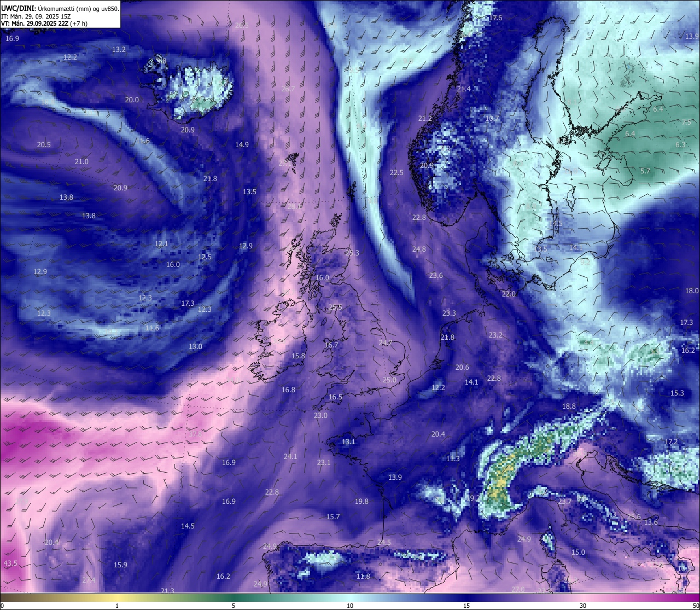The height and width of the screenshot is (610, 700).
Task: Click the 24.8 value in North Sea
Action: click(419, 249)
